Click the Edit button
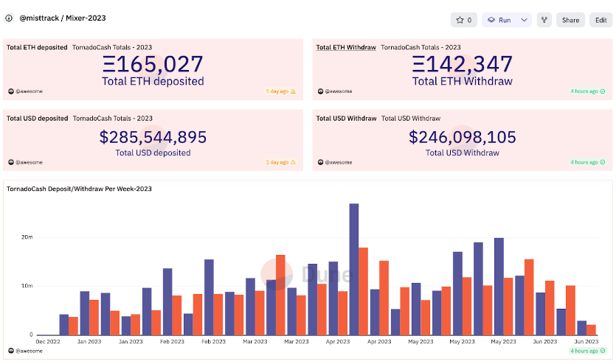Screen dimensions: 616x364 click(x=601, y=20)
